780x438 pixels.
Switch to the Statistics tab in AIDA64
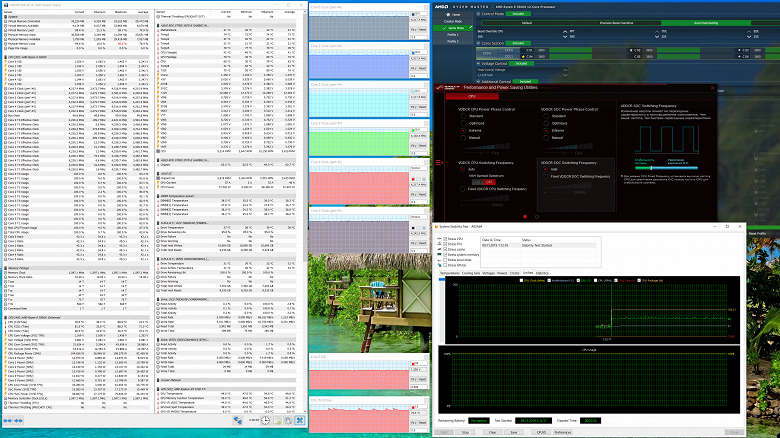coord(541,272)
